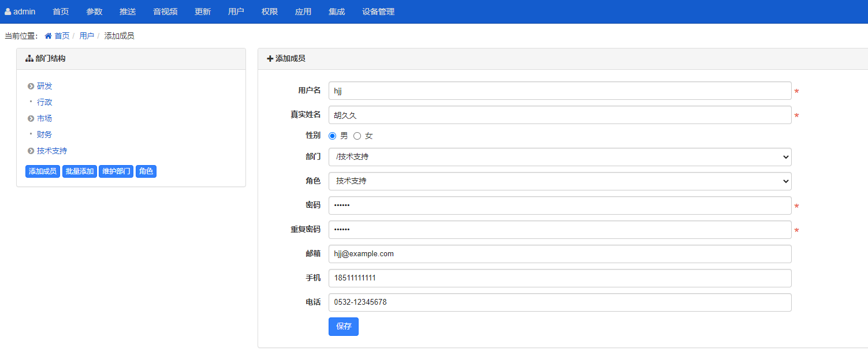Click the 批量添加 button

(x=80, y=171)
